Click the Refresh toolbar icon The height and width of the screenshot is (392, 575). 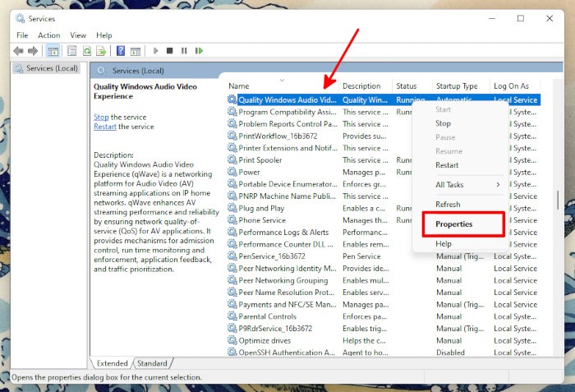tap(86, 51)
